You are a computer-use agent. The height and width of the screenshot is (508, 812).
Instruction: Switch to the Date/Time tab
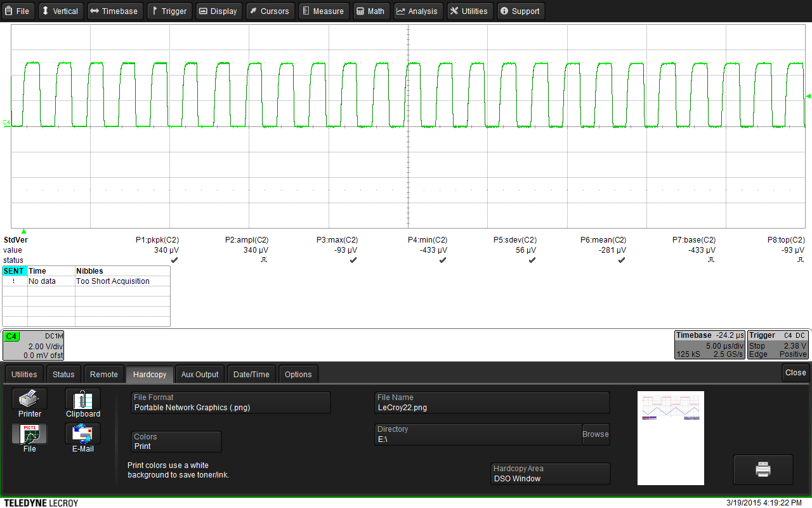(x=251, y=374)
